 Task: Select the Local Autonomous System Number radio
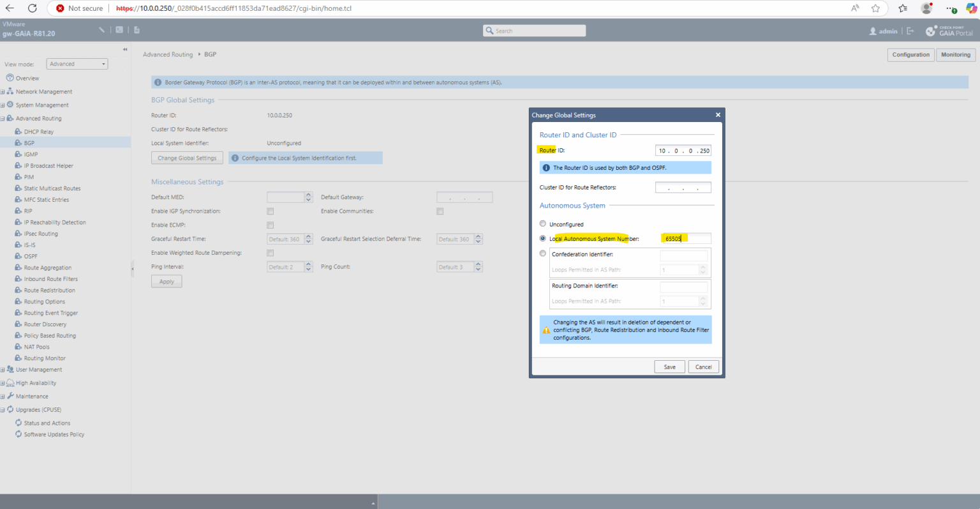tap(543, 238)
